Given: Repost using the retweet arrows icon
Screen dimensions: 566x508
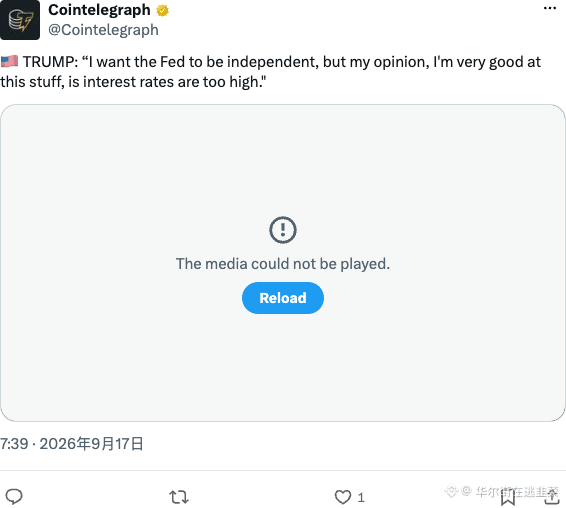Looking at the screenshot, I should (179, 497).
